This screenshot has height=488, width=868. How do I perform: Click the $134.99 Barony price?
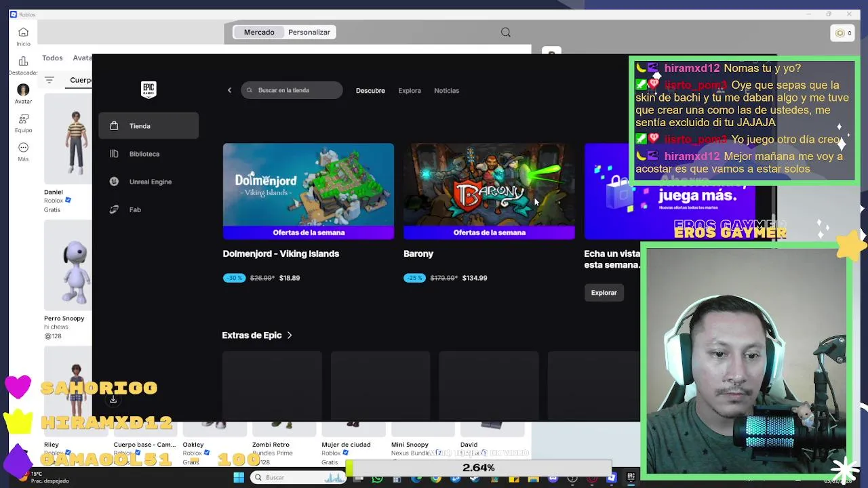(x=475, y=278)
